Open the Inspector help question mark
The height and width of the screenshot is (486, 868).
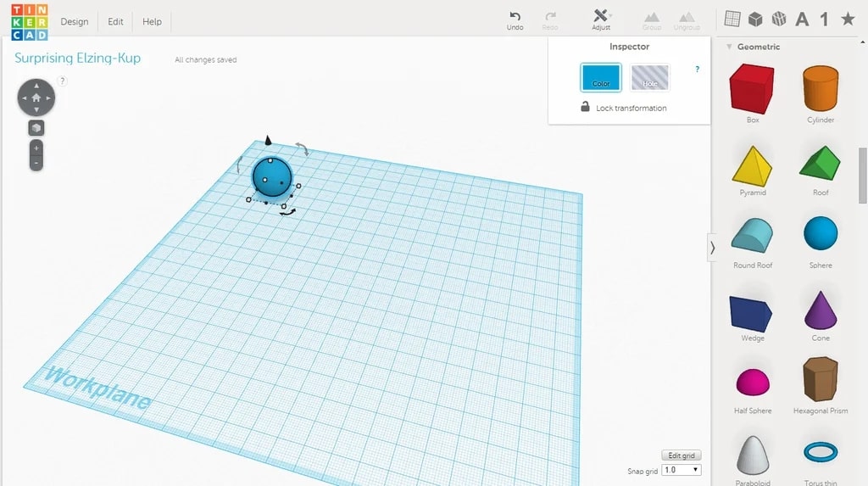pos(697,70)
